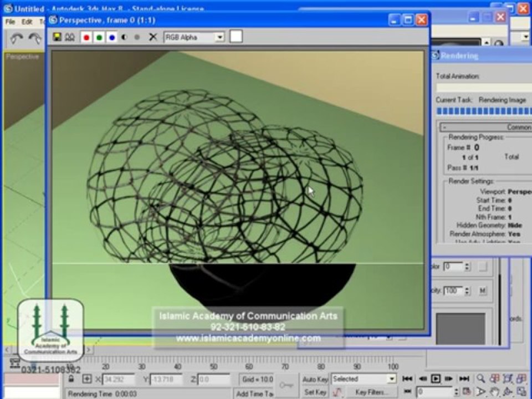This screenshot has width=532, height=399.
Task: Click the Redo arrow icon
Action: pos(34,39)
